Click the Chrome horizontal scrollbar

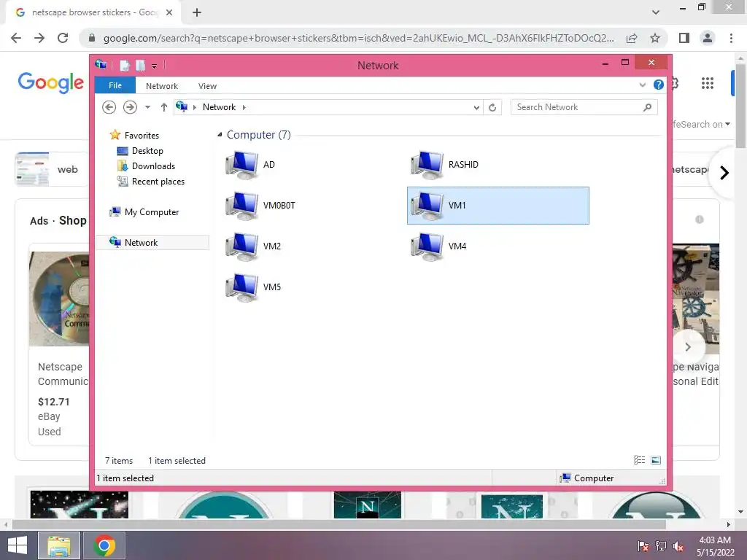coord(338,524)
